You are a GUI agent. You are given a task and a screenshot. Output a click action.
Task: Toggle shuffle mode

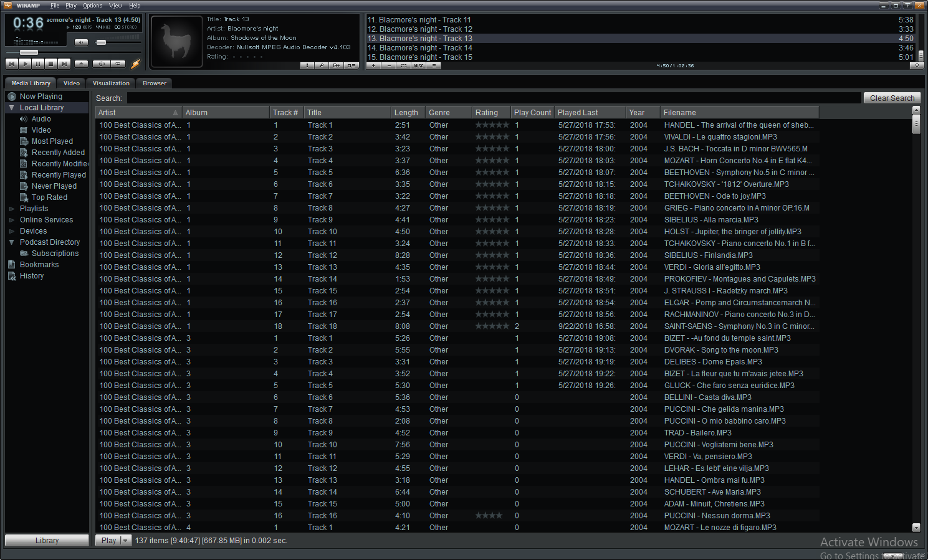point(101,64)
